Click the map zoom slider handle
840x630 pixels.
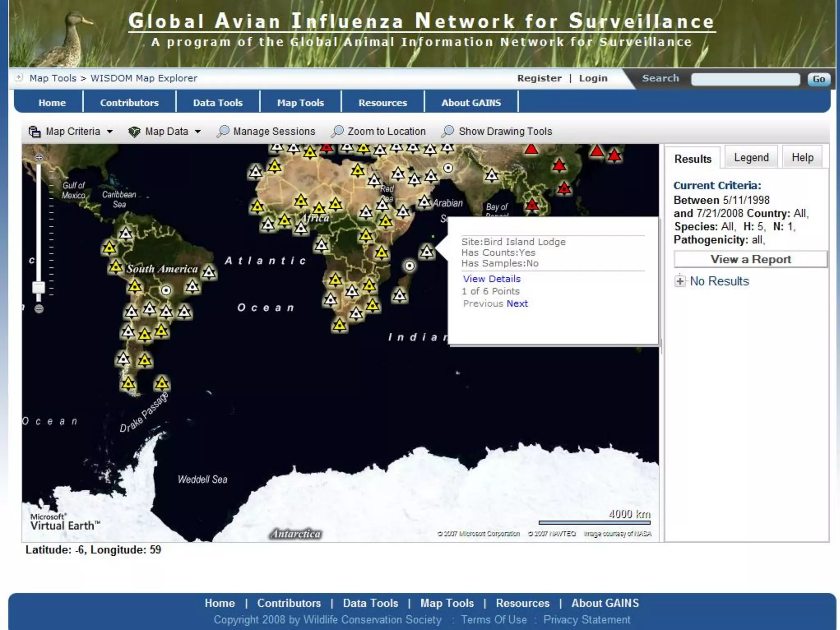click(x=39, y=287)
